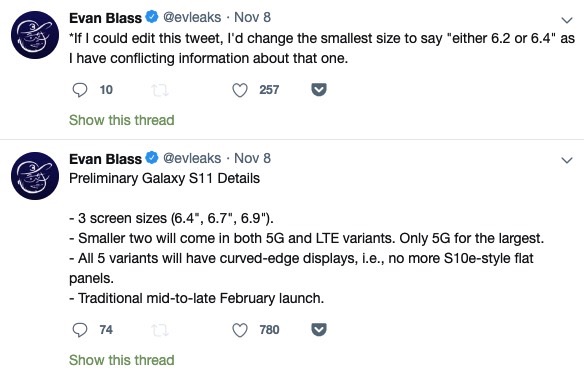
Task: Reply to Galaxy S11 Details tweet
Action: [x=79, y=330]
